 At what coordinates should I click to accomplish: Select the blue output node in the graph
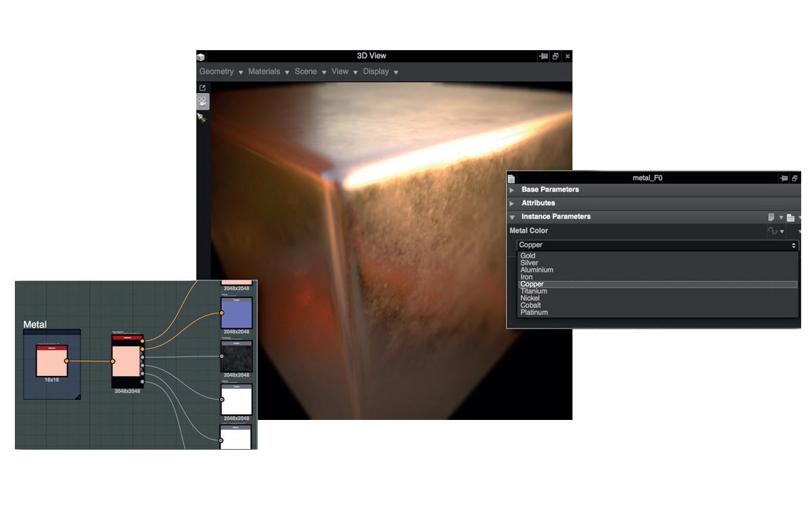pos(237,313)
